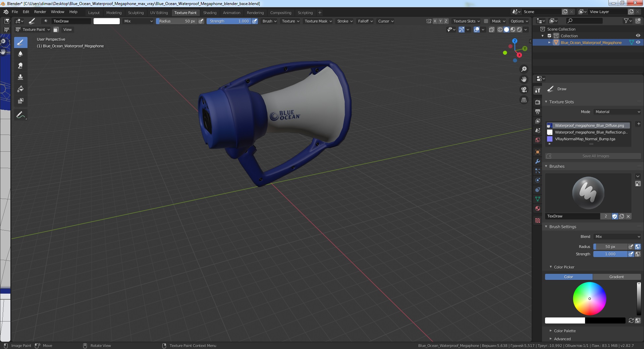Uncheck the Collection checkbox in outliner
Image resolution: width=644 pixels, height=349 pixels.
click(x=549, y=36)
